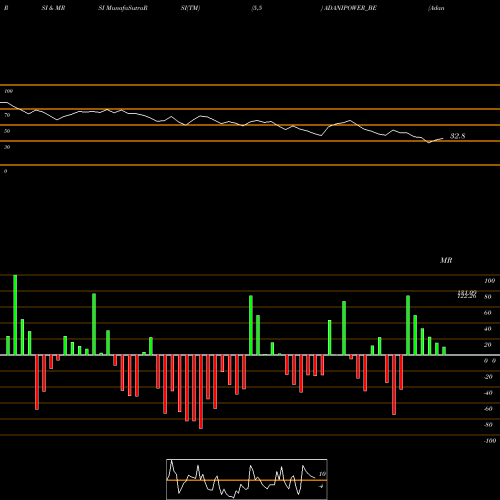The width and height of the screenshot is (500, 500).
Task: Click the RSI current value label 32.8
Action: pyautogui.click(x=457, y=136)
